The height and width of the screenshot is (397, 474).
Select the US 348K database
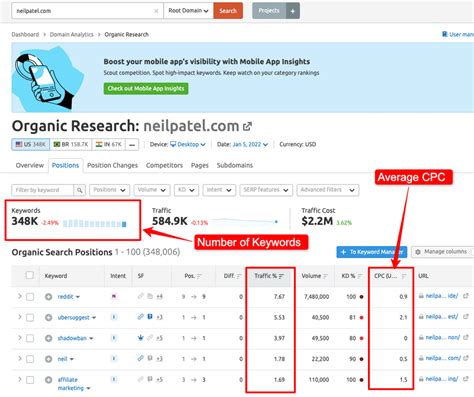click(30, 144)
